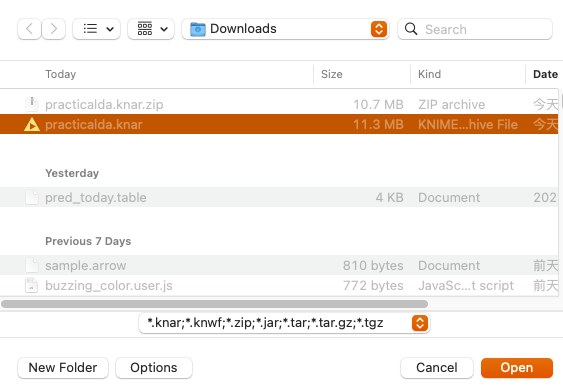The image size is (563, 387).
Task: Click the Open button
Action: click(x=517, y=368)
